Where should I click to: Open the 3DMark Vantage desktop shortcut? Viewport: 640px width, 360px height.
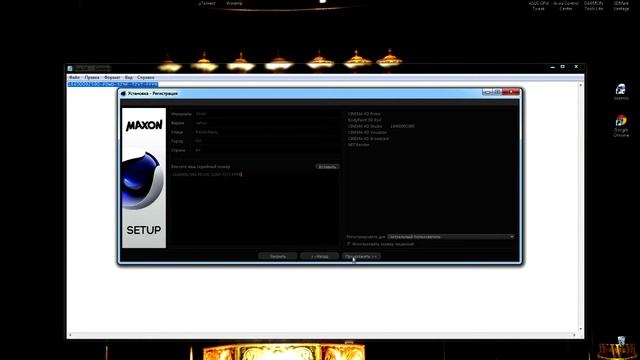click(621, 5)
